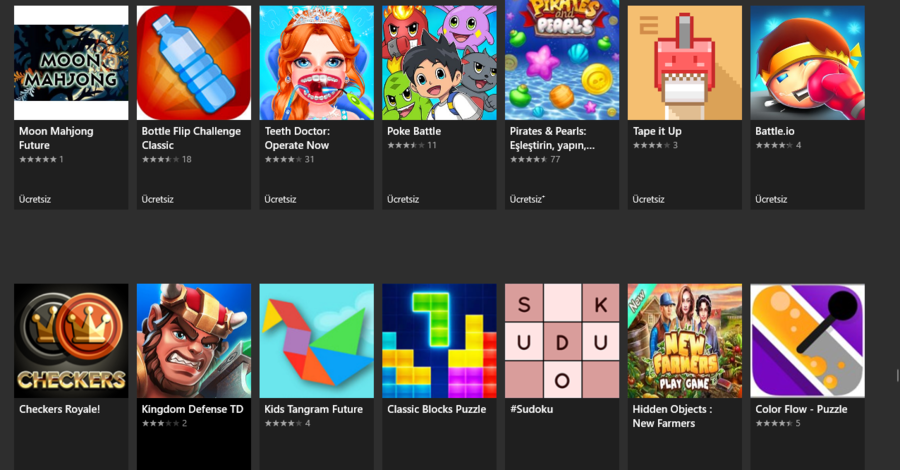Select Bottle Flip Challenge Classic icon
Image resolution: width=900 pixels, height=470 pixels.
pos(194,63)
